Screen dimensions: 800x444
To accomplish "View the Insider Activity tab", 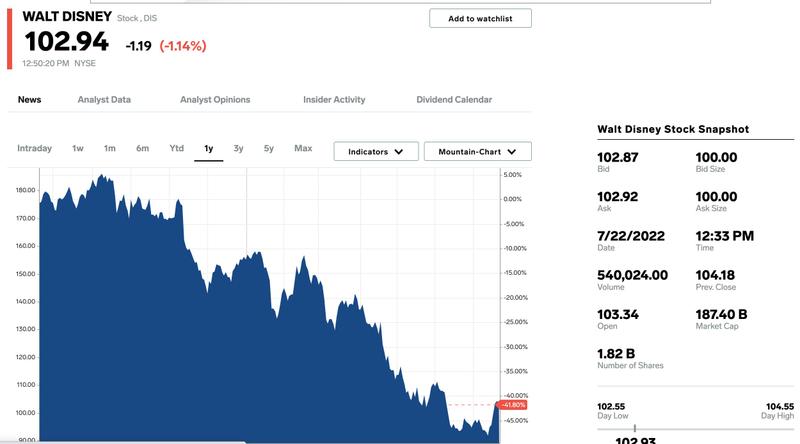I will coord(334,100).
